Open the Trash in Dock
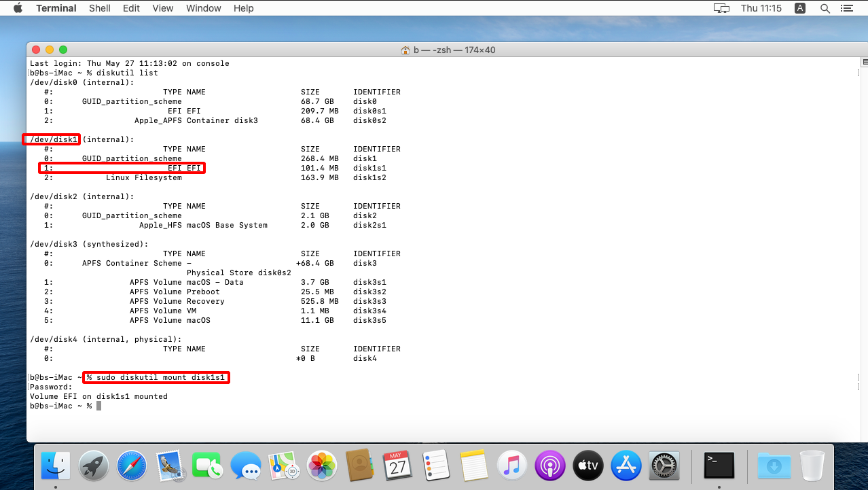This screenshot has width=868, height=490. click(812, 466)
